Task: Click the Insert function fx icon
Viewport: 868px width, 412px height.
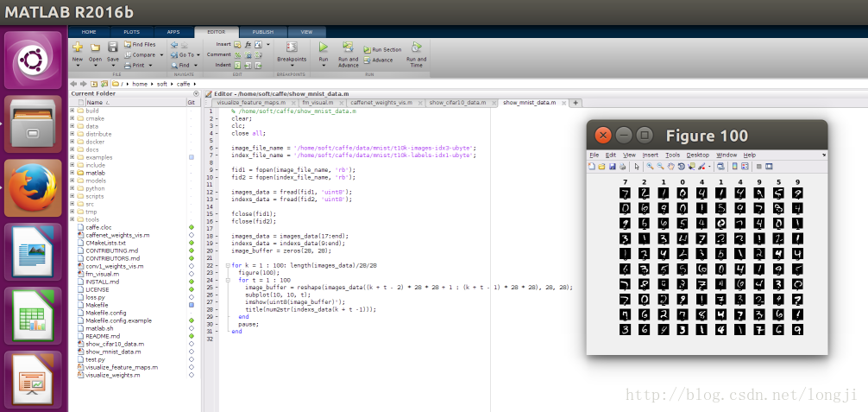Action: coord(248,44)
